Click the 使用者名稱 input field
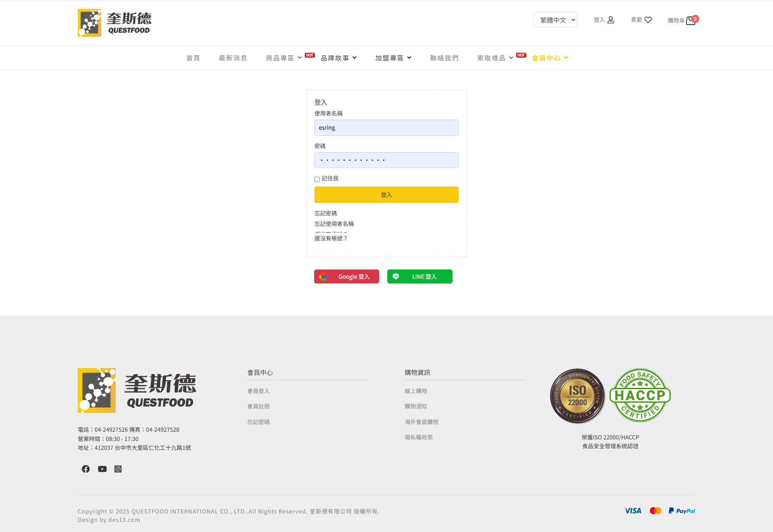This screenshot has height=532, width=773. click(386, 128)
